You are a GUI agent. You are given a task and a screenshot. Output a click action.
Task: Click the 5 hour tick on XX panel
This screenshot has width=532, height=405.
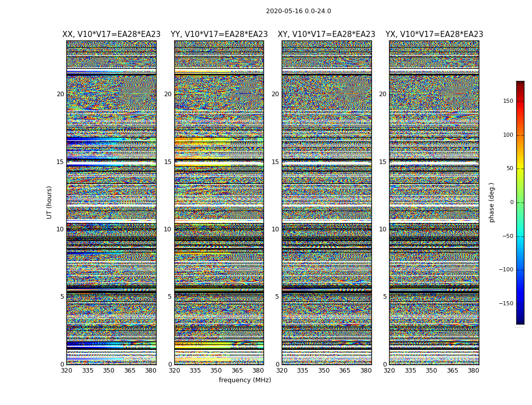pyautogui.click(x=62, y=297)
